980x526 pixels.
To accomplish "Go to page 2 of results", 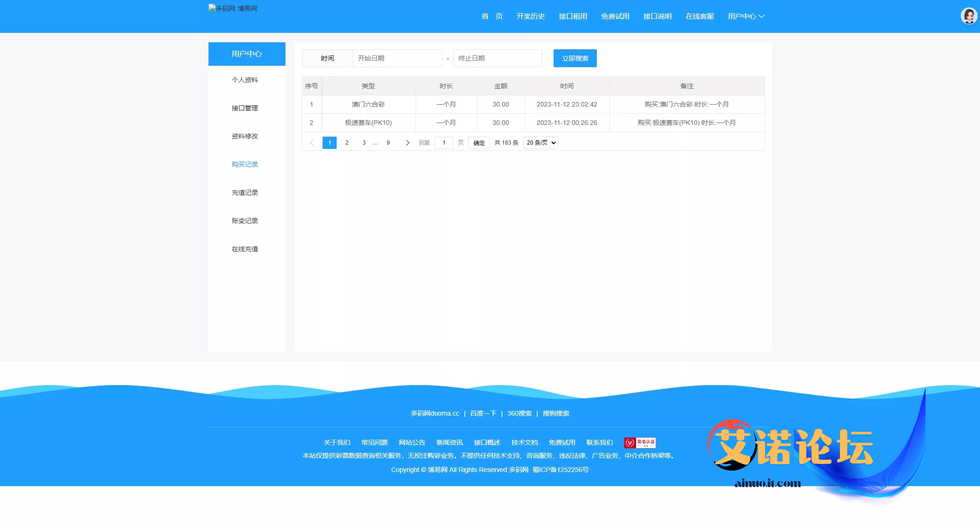I will (347, 143).
